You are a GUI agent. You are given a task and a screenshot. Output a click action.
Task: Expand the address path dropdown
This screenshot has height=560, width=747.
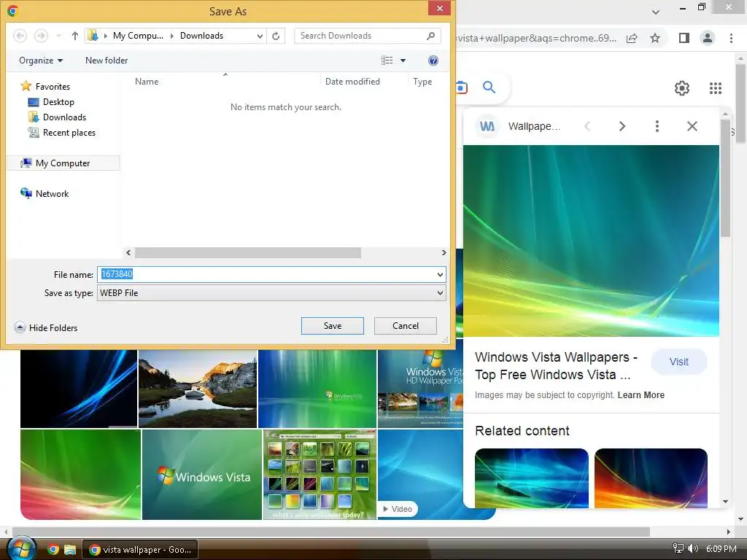(x=260, y=36)
